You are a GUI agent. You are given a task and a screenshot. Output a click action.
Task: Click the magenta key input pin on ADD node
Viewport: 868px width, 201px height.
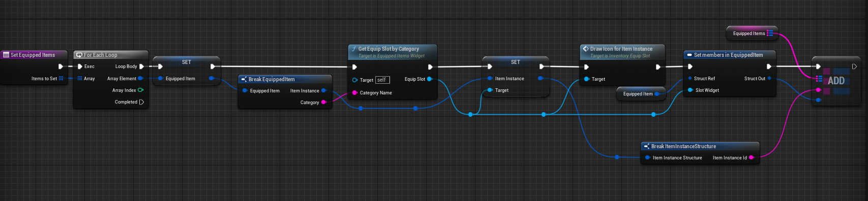tap(818, 90)
